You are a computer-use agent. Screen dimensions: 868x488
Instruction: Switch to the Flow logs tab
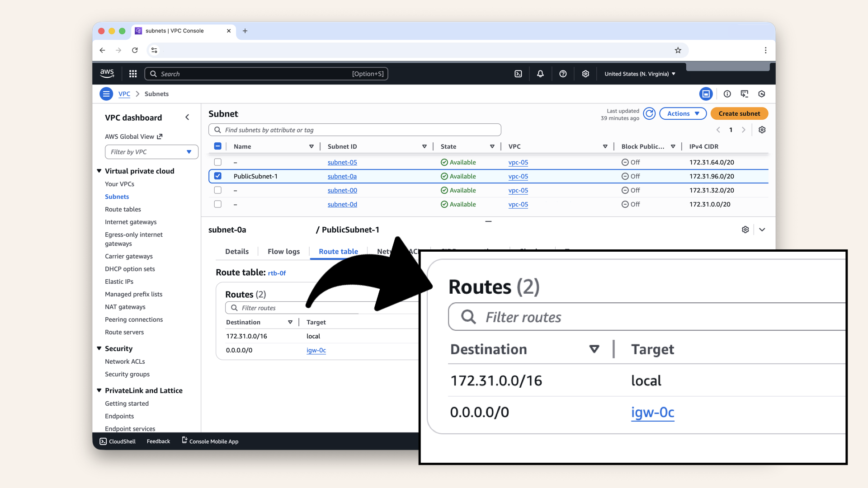click(x=283, y=251)
